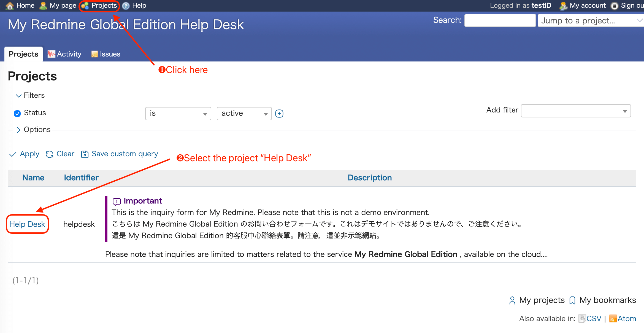Open Projects in the top menu
This screenshot has width=644, height=333.
point(104,6)
